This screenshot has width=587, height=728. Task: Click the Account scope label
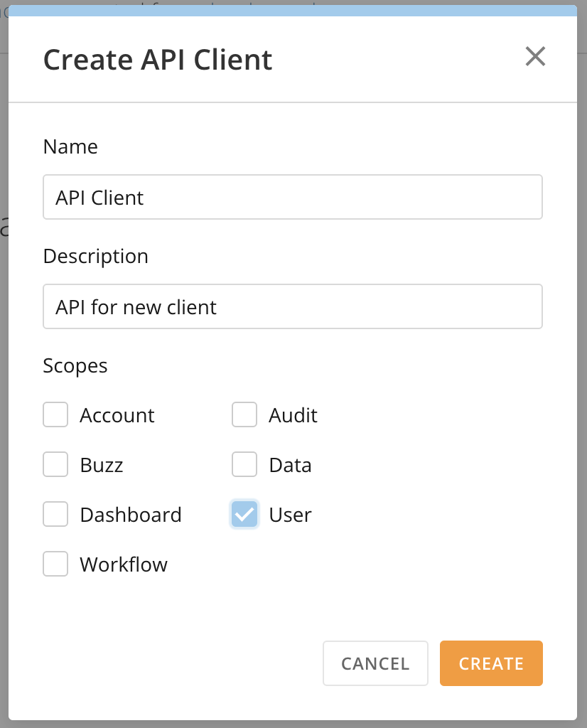click(117, 415)
